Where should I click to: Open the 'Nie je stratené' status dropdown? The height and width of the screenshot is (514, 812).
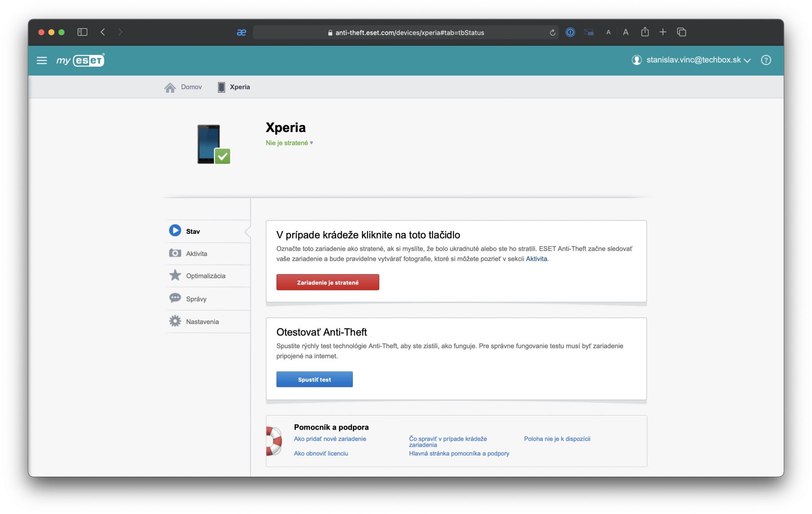pos(289,143)
